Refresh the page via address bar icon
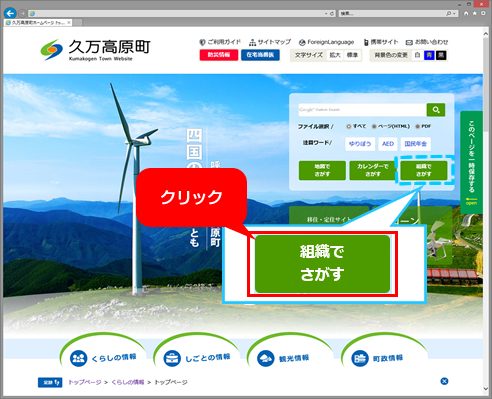The height and width of the screenshot is (399, 492). tap(332, 14)
